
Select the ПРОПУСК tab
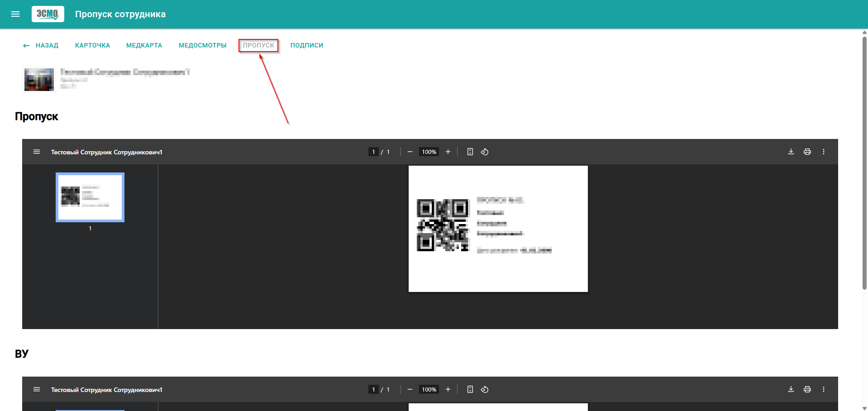(258, 45)
